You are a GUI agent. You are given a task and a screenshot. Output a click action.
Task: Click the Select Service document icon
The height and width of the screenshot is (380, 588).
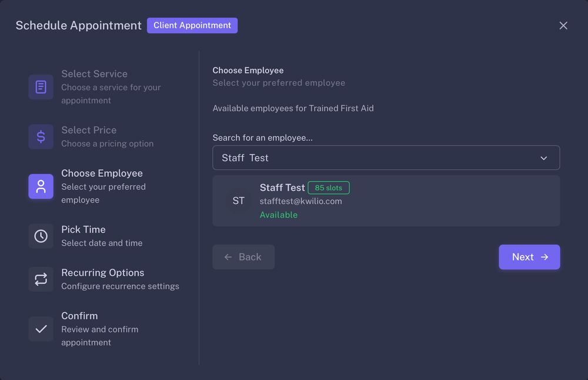coord(41,87)
